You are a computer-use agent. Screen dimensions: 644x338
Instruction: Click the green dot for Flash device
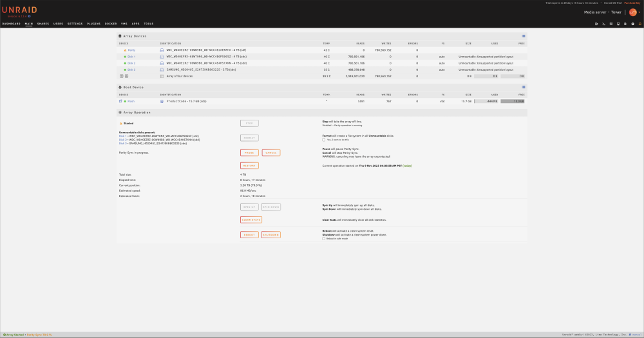125,101
